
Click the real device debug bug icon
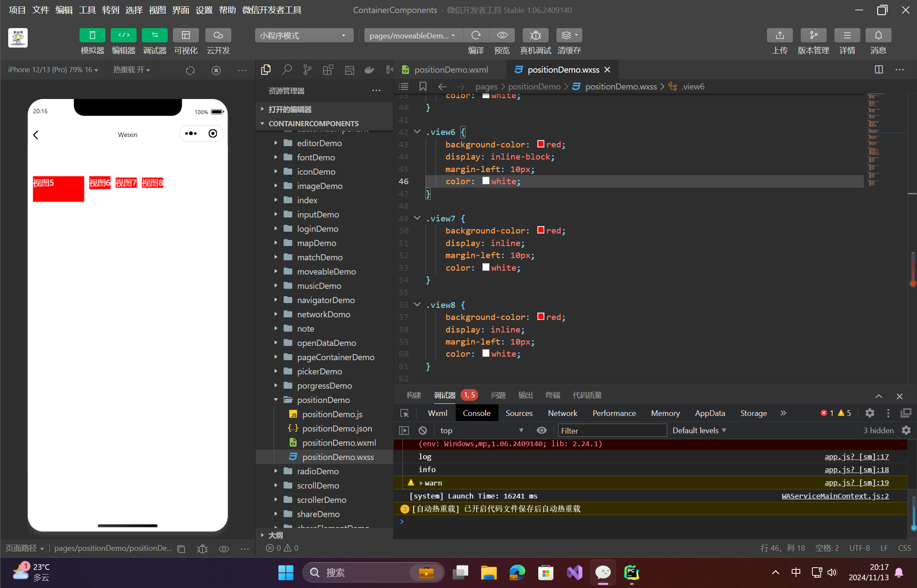point(535,35)
